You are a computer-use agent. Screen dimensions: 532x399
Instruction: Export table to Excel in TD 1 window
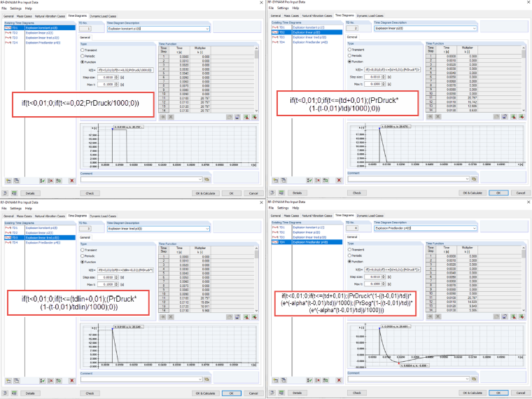click(246, 117)
